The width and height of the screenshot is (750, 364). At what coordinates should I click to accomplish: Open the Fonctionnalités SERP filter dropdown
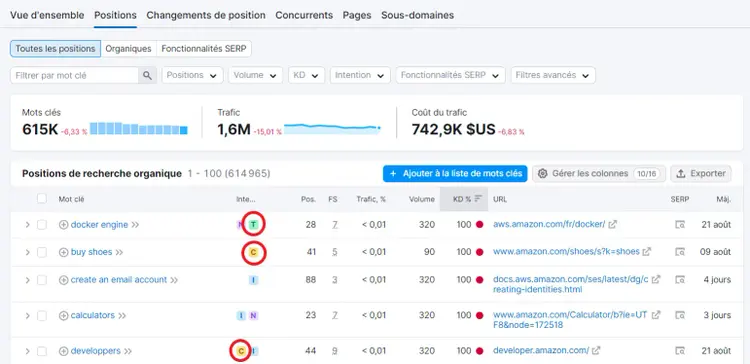(450, 75)
